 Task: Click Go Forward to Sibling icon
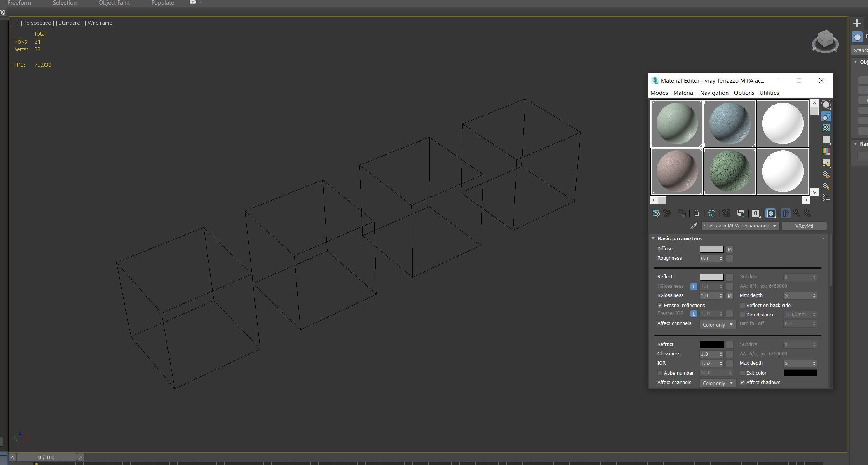(807, 213)
